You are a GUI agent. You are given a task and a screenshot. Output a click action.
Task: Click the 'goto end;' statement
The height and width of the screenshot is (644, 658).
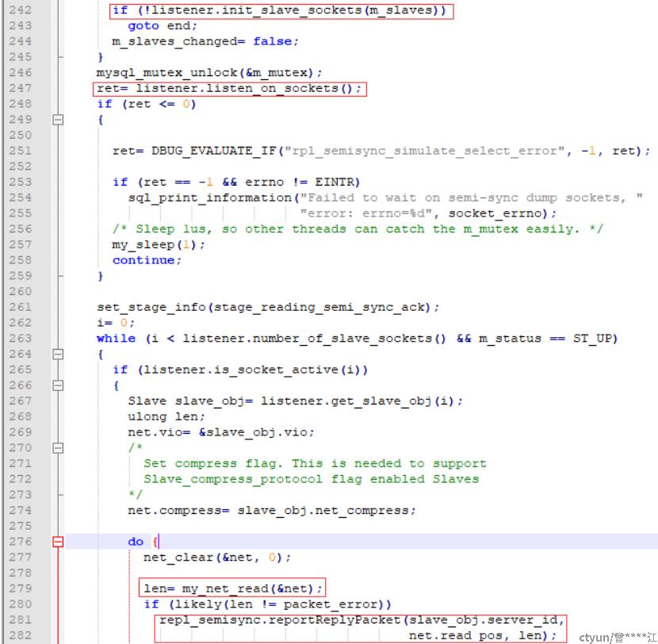[162, 26]
